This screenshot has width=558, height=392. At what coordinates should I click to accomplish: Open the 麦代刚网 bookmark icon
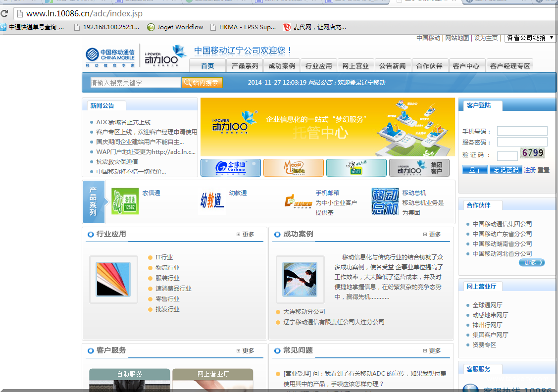288,27
